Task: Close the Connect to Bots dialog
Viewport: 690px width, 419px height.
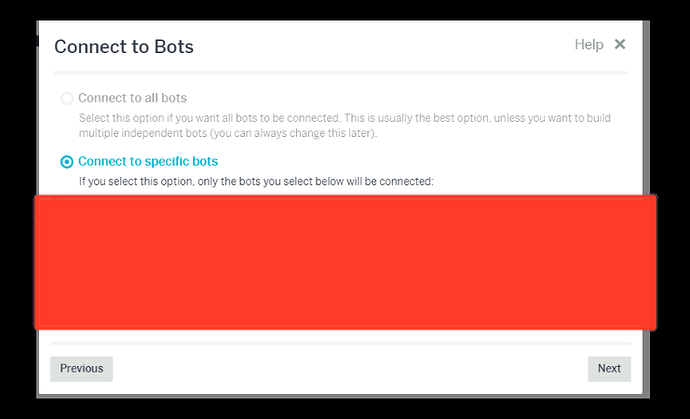Action: click(x=620, y=44)
